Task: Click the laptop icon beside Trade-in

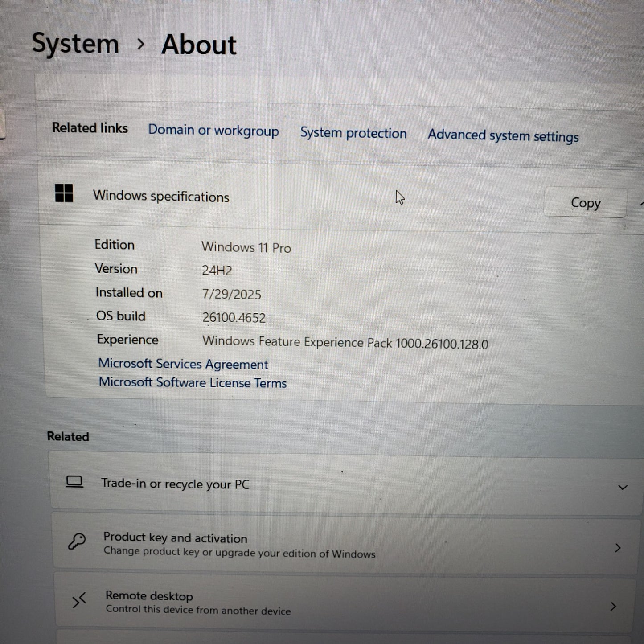Action: pos(74,482)
